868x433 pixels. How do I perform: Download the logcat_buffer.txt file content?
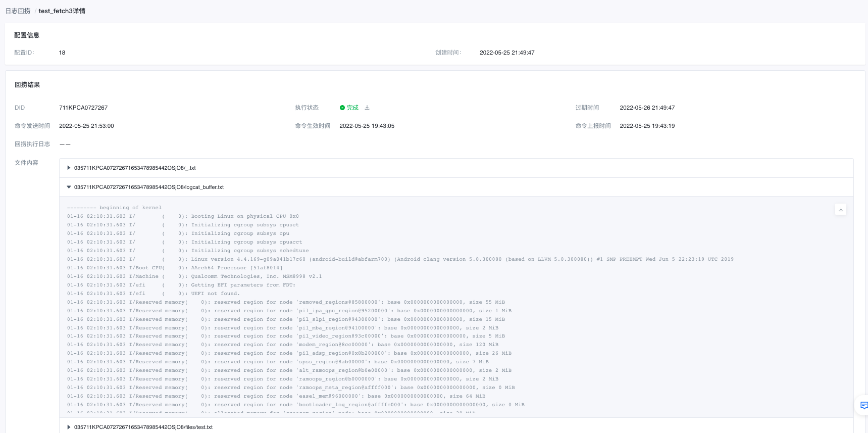tap(841, 209)
